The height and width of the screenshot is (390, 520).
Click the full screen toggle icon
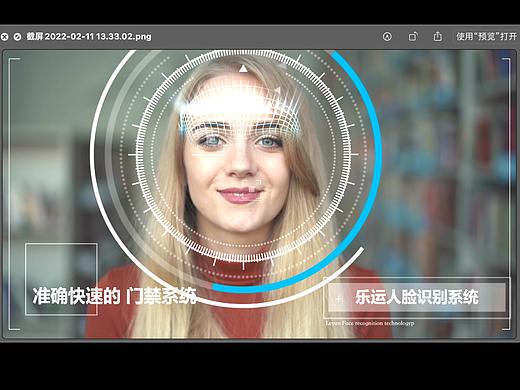17,36
